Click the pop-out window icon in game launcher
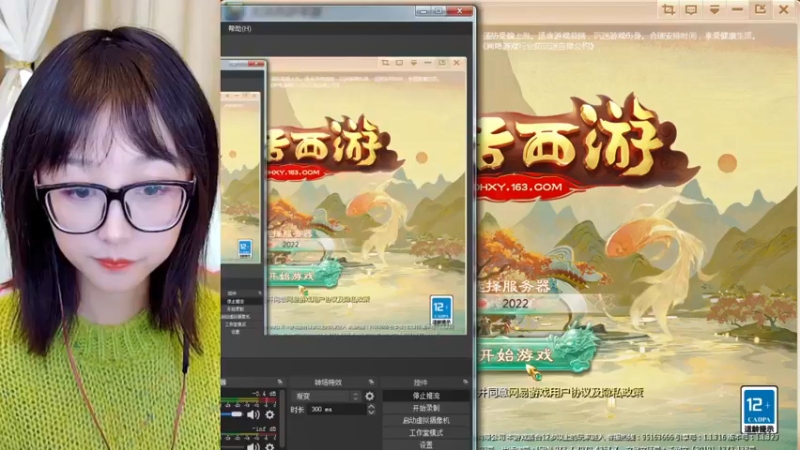The width and height of the screenshot is (800, 450). (760, 9)
